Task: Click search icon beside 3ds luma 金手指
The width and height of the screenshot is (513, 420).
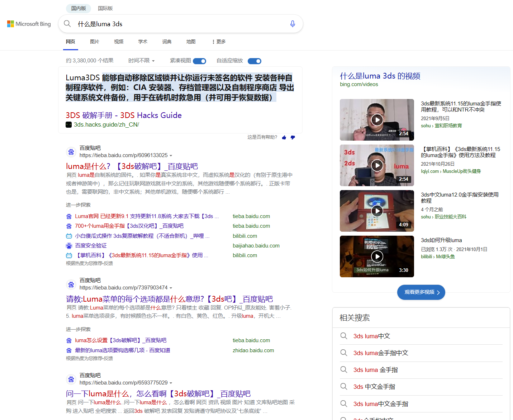Action: (344, 370)
